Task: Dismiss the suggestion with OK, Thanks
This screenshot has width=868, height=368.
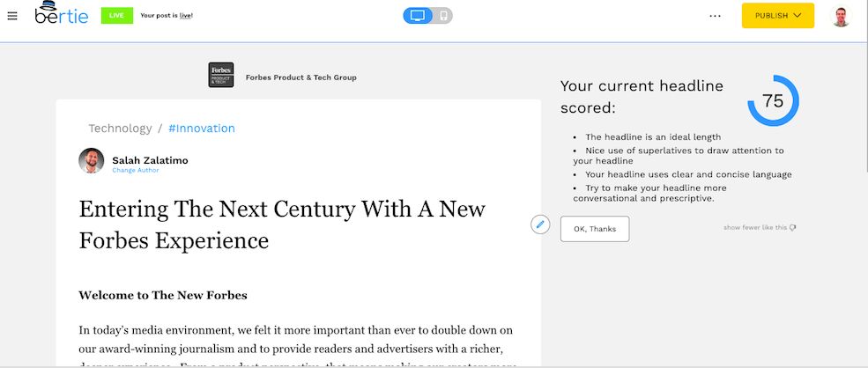Action: pyautogui.click(x=595, y=229)
